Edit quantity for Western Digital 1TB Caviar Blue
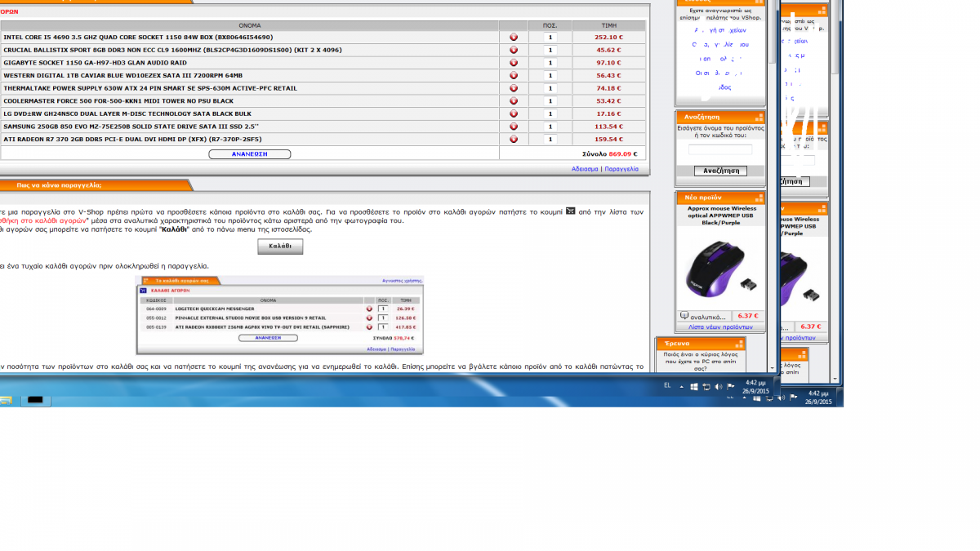 (x=550, y=75)
